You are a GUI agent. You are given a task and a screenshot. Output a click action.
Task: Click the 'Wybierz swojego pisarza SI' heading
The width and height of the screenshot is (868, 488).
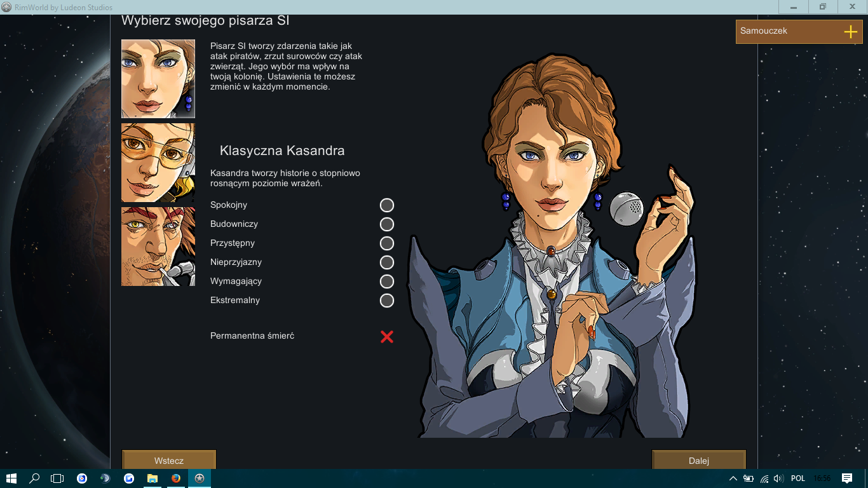(x=205, y=21)
